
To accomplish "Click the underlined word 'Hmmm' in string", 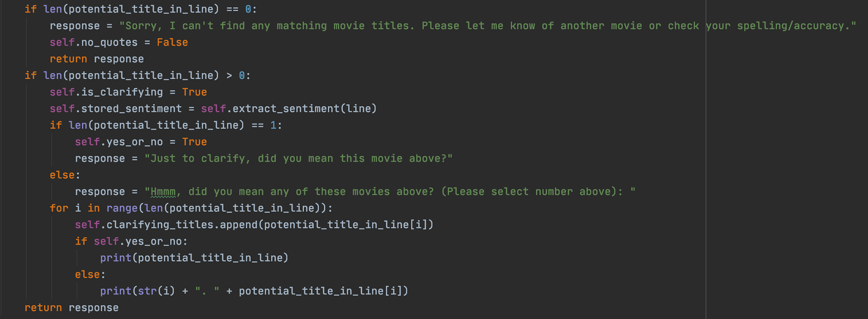I will tap(163, 192).
